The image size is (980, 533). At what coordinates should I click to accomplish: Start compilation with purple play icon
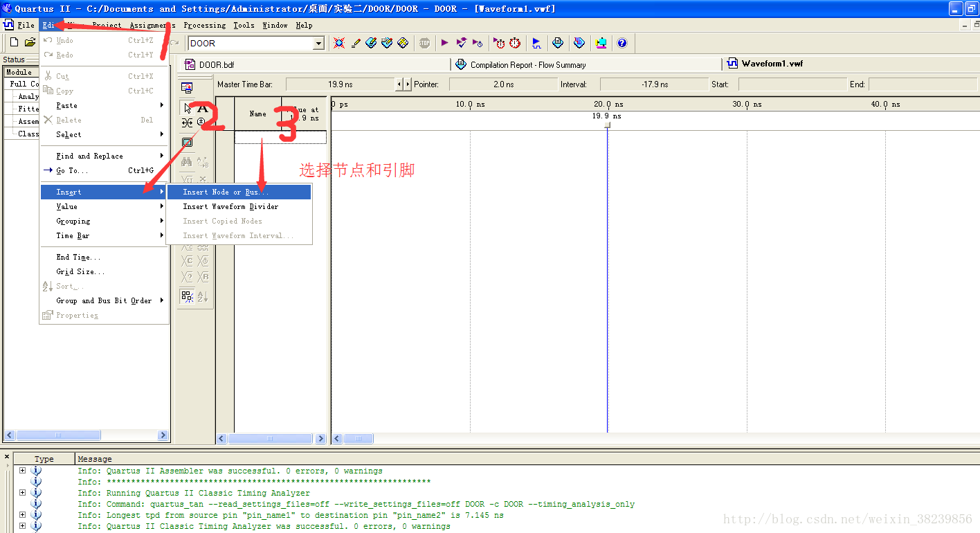tap(444, 43)
